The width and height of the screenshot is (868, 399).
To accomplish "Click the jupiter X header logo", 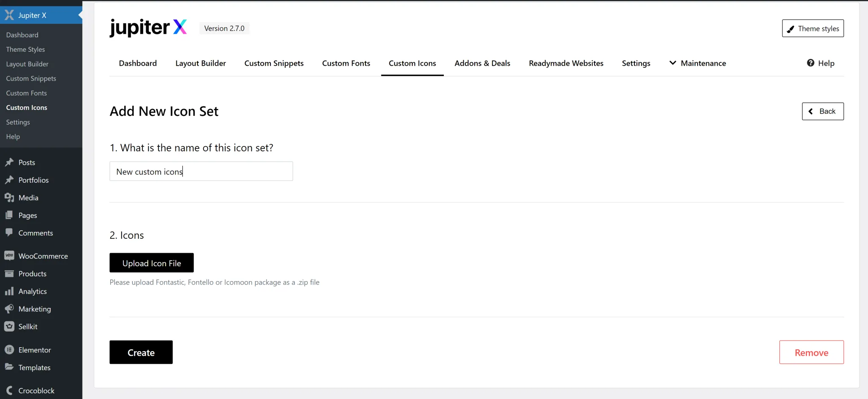I will [148, 28].
